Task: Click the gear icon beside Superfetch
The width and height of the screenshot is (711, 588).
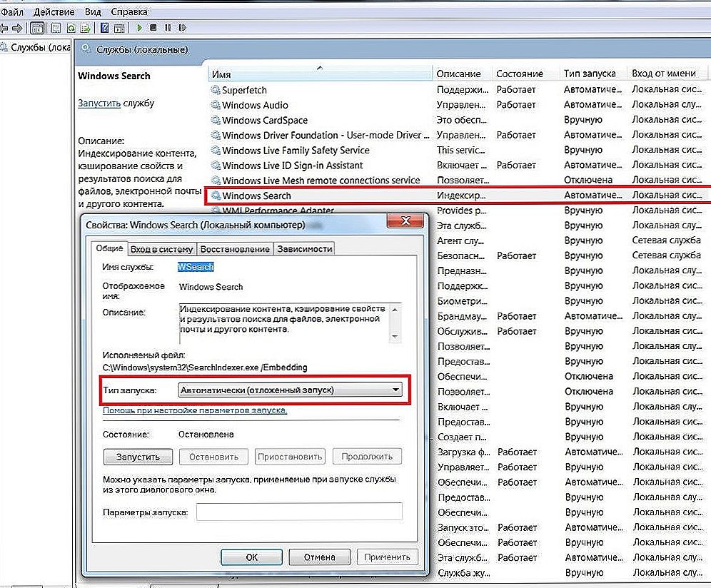Action: point(216,90)
